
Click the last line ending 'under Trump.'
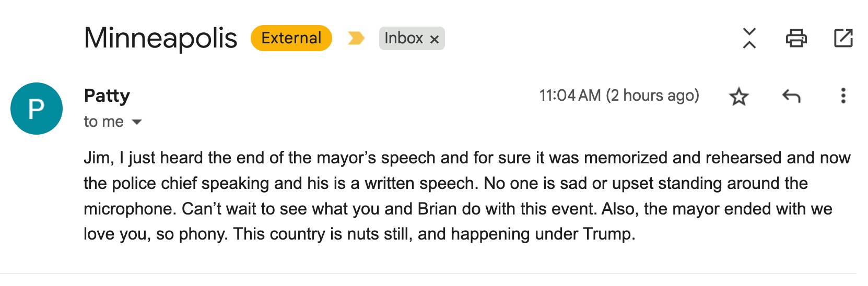click(359, 234)
